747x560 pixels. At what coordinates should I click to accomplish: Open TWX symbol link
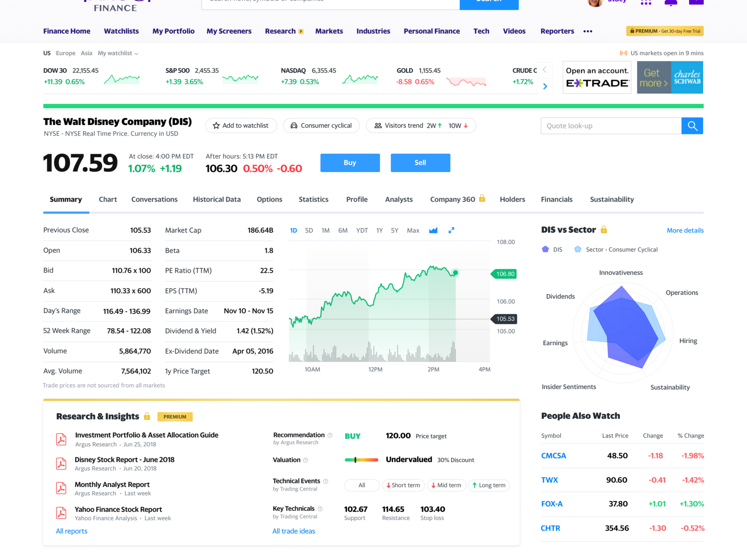(x=550, y=480)
